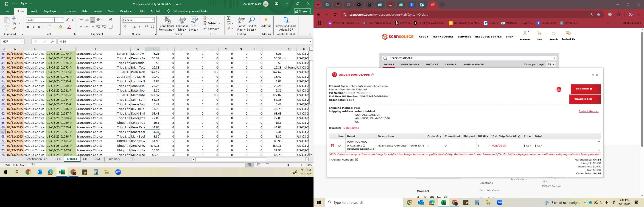The image size is (644, 207).
Task: Click the TRACKING button
Action: tap(585, 99)
